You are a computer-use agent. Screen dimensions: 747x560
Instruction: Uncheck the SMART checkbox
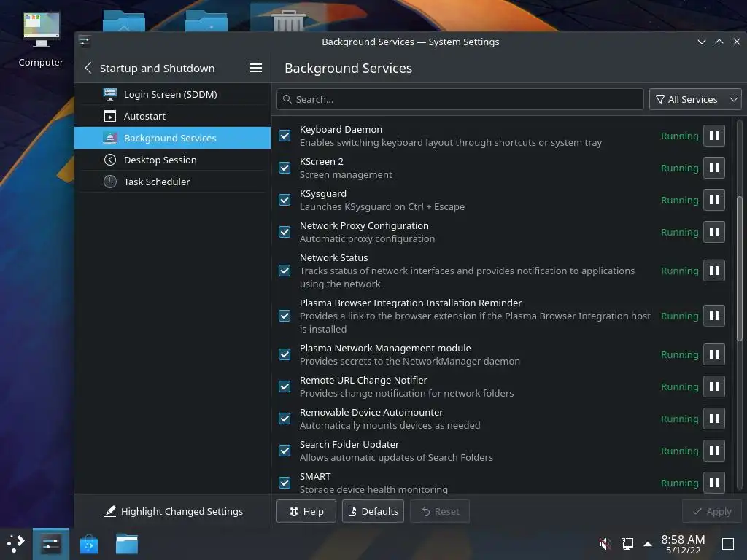pyautogui.click(x=285, y=483)
